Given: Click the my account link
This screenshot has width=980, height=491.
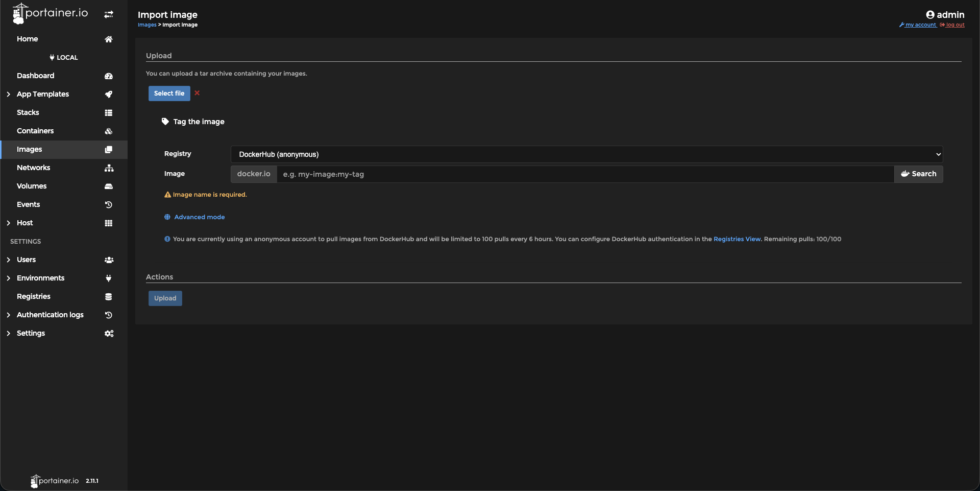Looking at the screenshot, I should pos(918,25).
